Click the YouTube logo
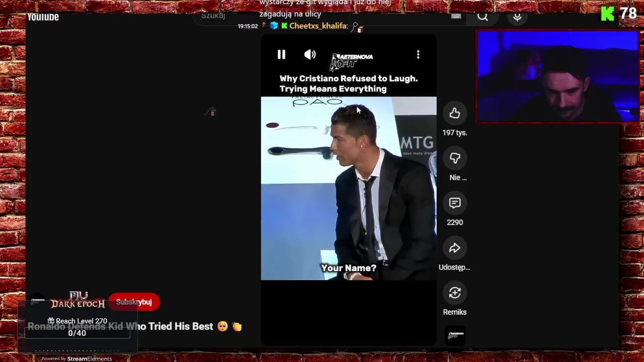Image resolution: width=644 pixels, height=362 pixels. point(43,17)
